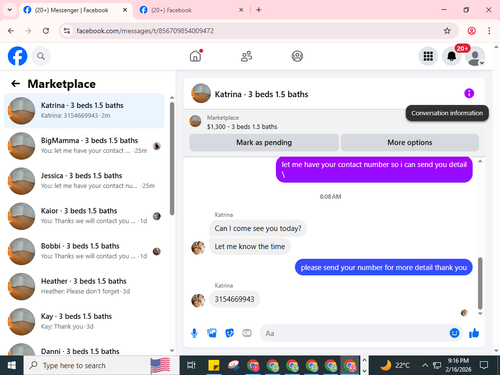Click the message 'Can I come see you today?'
500x375 pixels.
pyautogui.click(x=258, y=228)
